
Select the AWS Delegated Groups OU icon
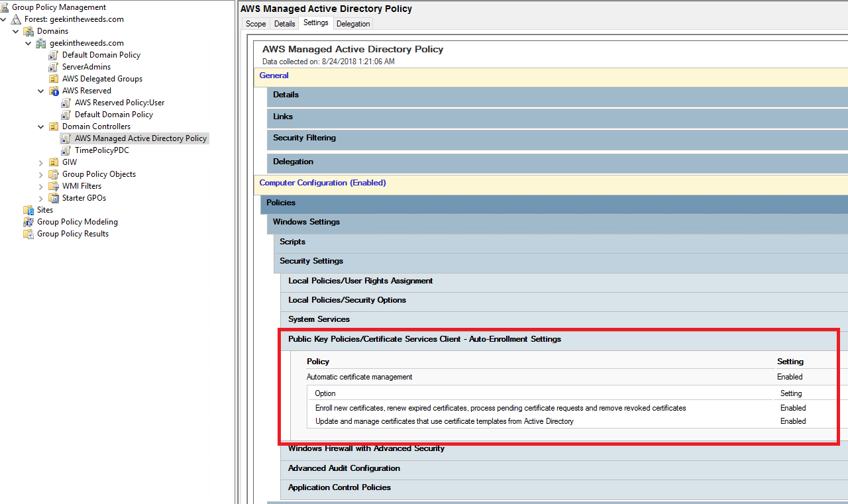53,78
